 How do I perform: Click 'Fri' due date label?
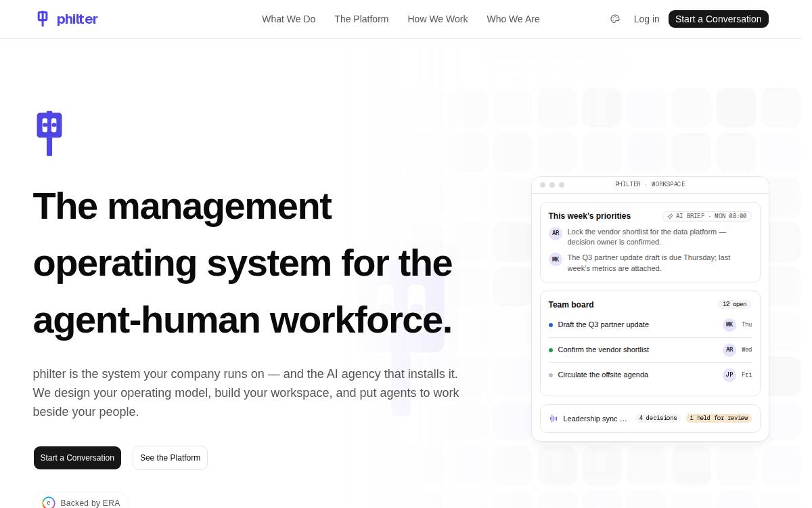pyautogui.click(x=746, y=375)
